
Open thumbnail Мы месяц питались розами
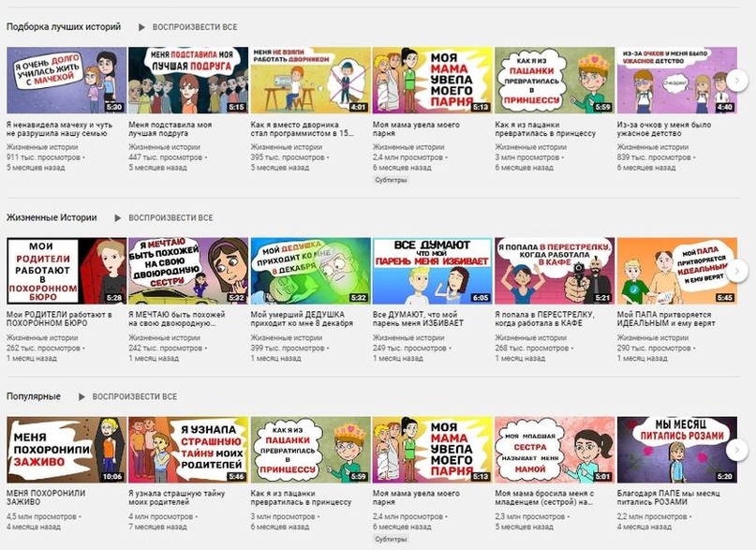point(677,450)
